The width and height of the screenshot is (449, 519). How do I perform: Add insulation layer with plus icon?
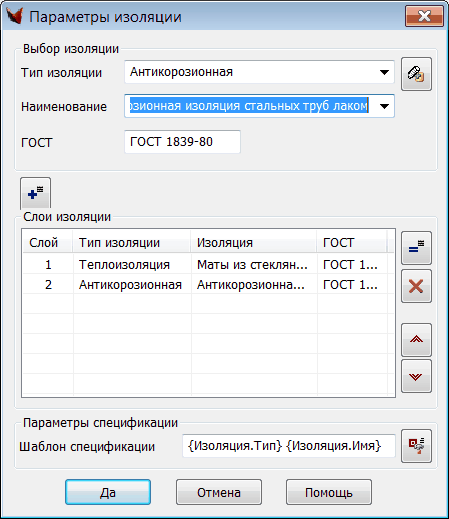click(36, 193)
